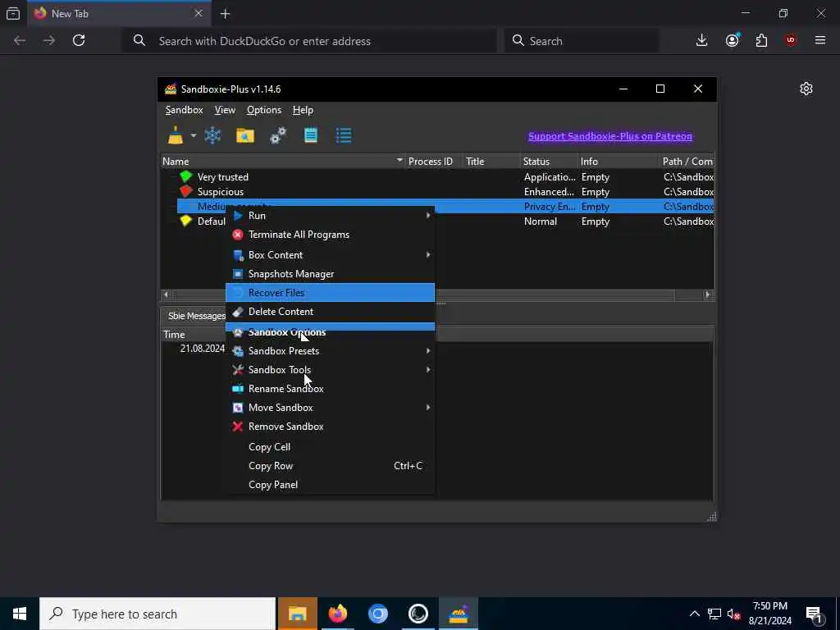Open the cleanup dropdown arrow beside broom
The width and height of the screenshot is (840, 630).
[x=194, y=135]
